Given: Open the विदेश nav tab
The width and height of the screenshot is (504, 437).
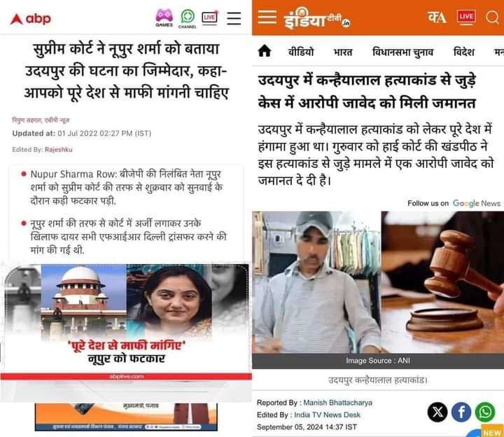Looking at the screenshot, I should (463, 52).
